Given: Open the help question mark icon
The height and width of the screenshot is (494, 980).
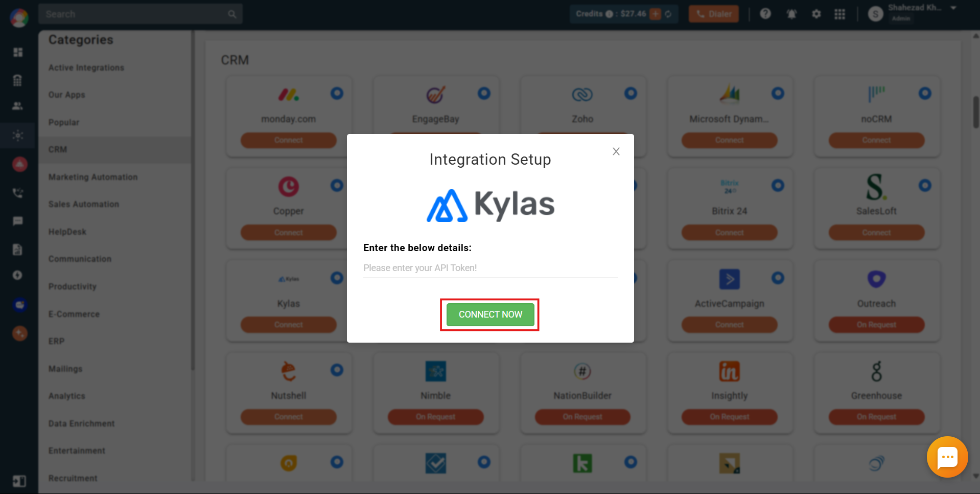Looking at the screenshot, I should 765,14.
